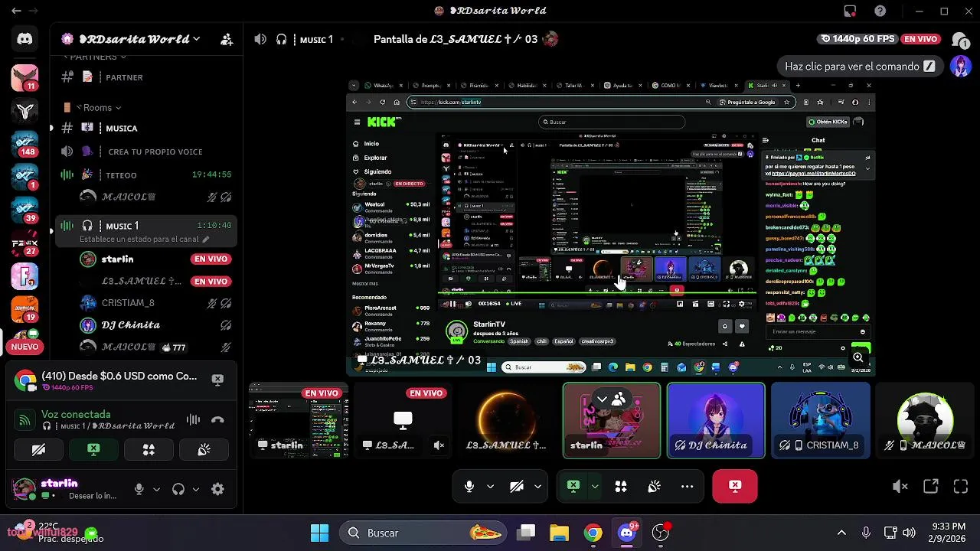
Task: Open activities icon in the voice panel
Action: tap(149, 450)
